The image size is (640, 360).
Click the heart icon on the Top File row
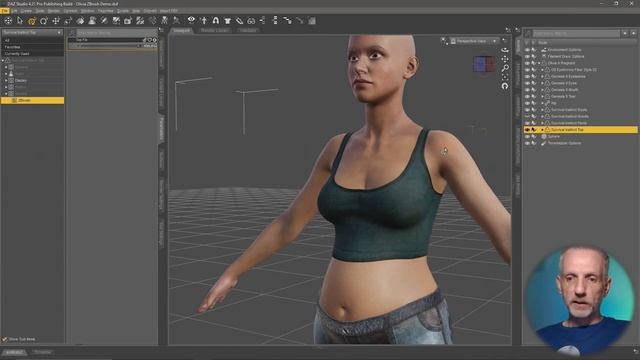point(150,40)
